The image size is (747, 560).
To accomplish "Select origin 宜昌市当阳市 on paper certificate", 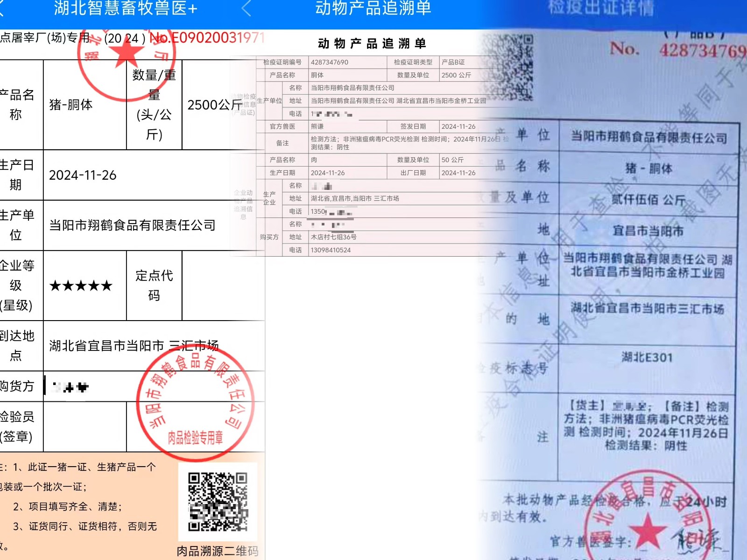I will pyautogui.click(x=648, y=231).
